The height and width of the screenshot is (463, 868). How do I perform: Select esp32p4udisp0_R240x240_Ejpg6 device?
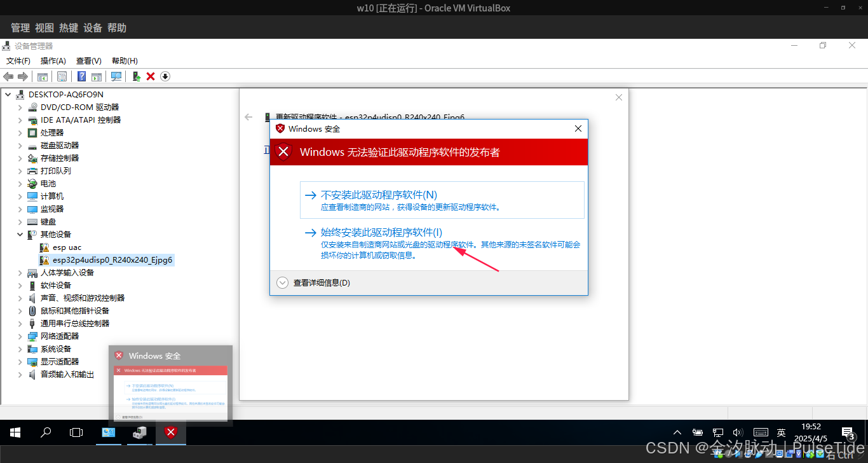coord(112,259)
